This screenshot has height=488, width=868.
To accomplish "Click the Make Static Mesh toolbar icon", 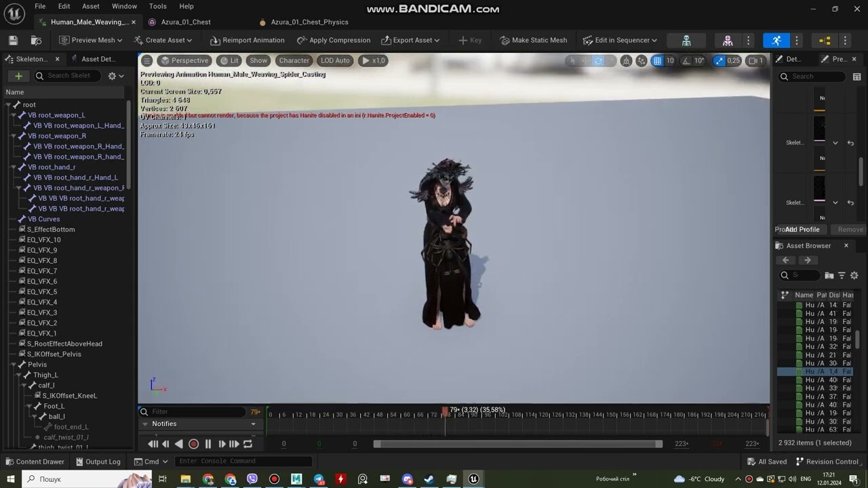I will 503,40.
